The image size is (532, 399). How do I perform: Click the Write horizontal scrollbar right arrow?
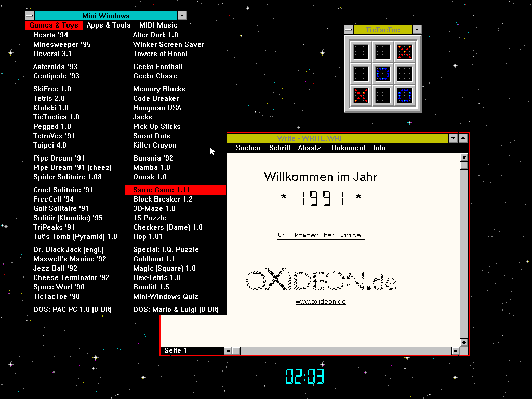[x=455, y=351]
